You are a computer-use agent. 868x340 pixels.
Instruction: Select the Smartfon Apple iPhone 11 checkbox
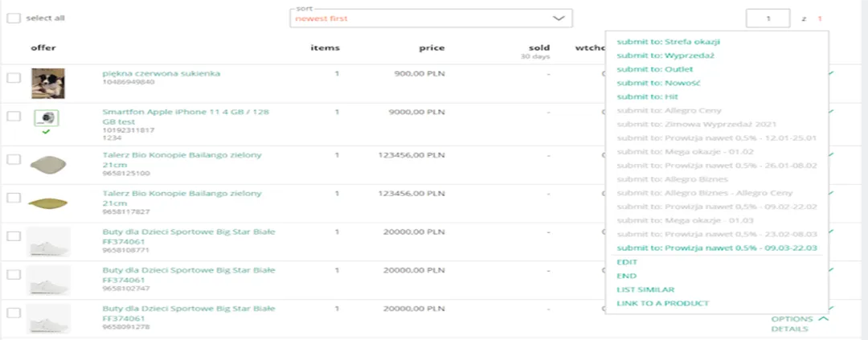point(14,117)
